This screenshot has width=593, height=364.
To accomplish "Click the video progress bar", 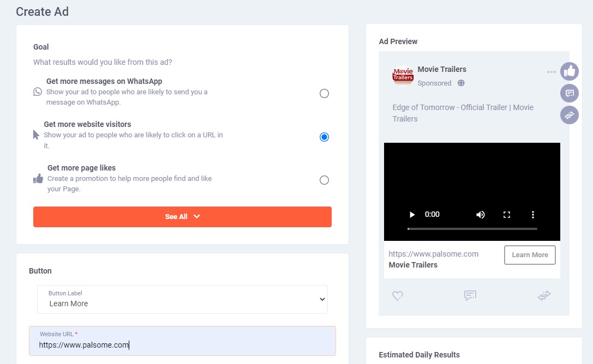I will (x=472, y=229).
